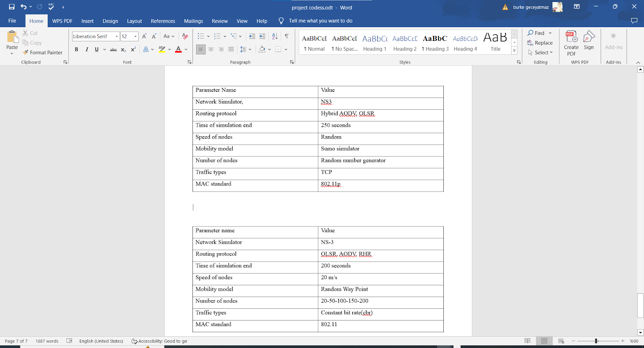Toggle subscript formatting
644x348 pixels.
(x=123, y=49)
